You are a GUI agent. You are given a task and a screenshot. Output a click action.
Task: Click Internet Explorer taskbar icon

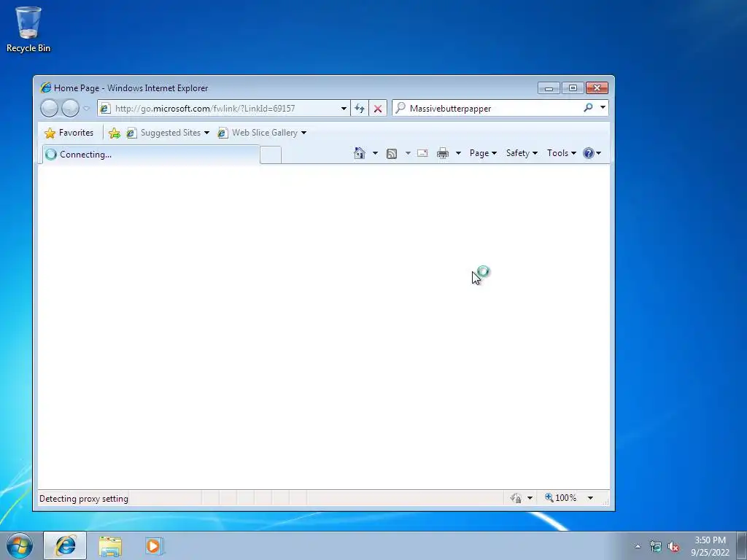pos(65,545)
